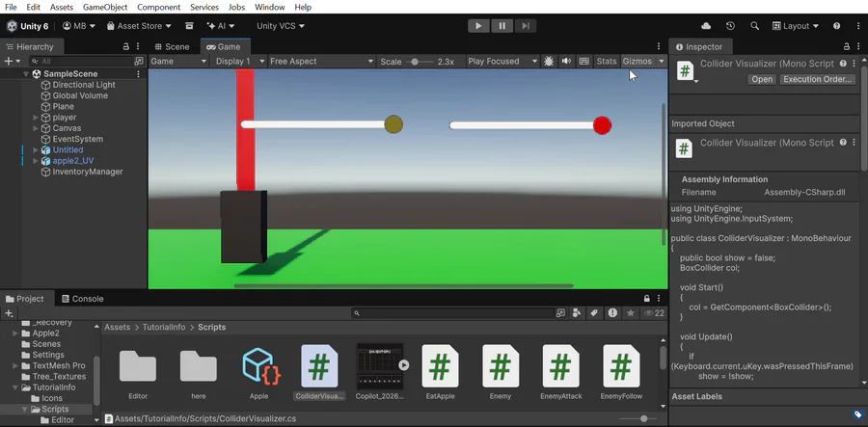Open the Game view panel three-dot menu
The width and height of the screenshot is (868, 427).
pyautogui.click(x=658, y=46)
